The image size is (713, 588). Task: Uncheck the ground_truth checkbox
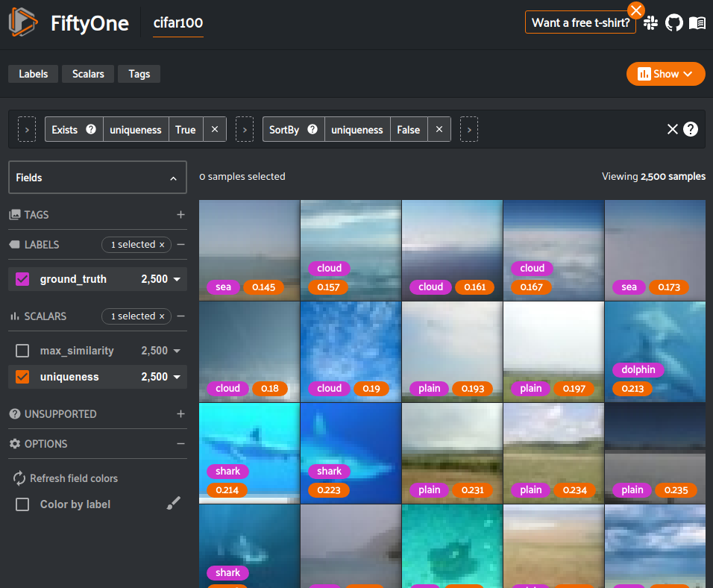pos(22,279)
